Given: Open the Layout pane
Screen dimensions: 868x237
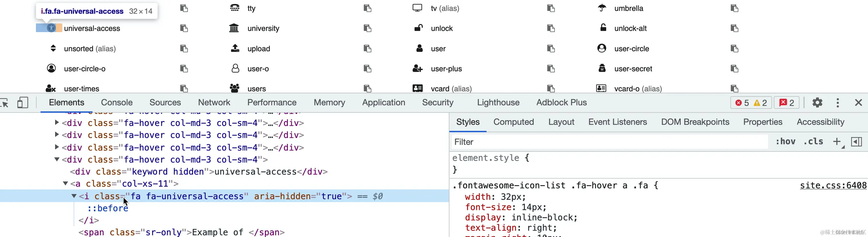Looking at the screenshot, I should [x=561, y=122].
